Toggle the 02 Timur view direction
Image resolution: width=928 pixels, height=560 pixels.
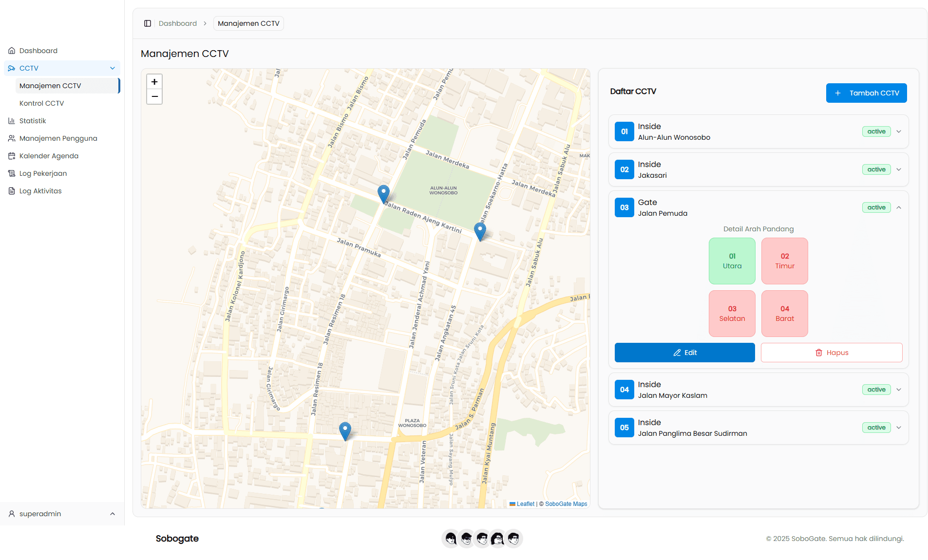point(784,261)
